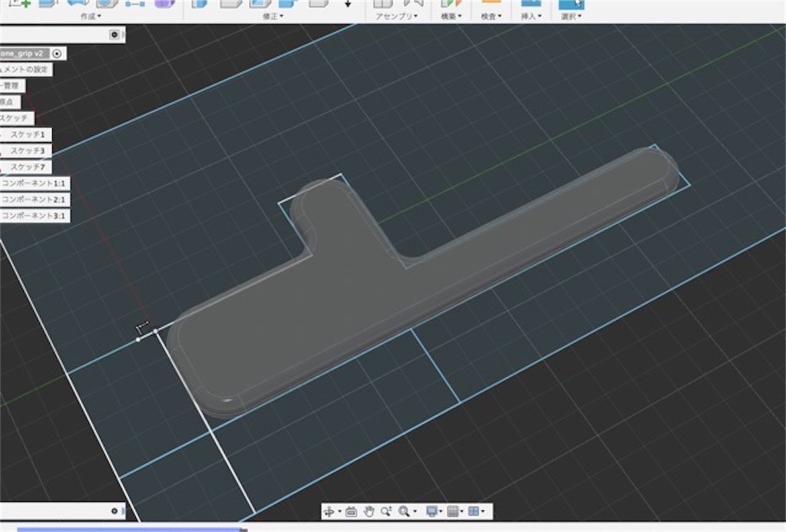The height and width of the screenshot is (532, 786).
Task: Open the アセンブリ (Assemble) dropdown menu
Action: (397, 17)
